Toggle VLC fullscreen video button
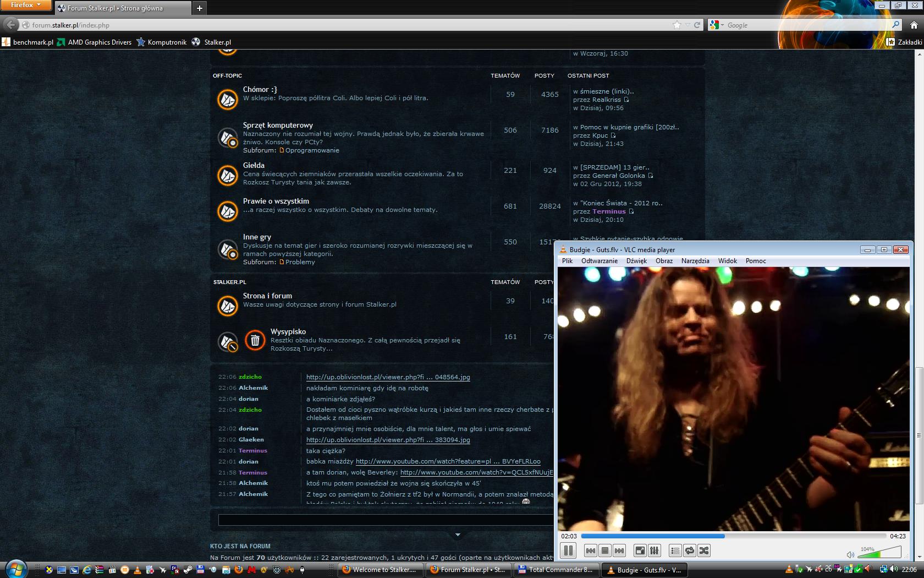Viewport: 924px width, 578px height. 640,550
